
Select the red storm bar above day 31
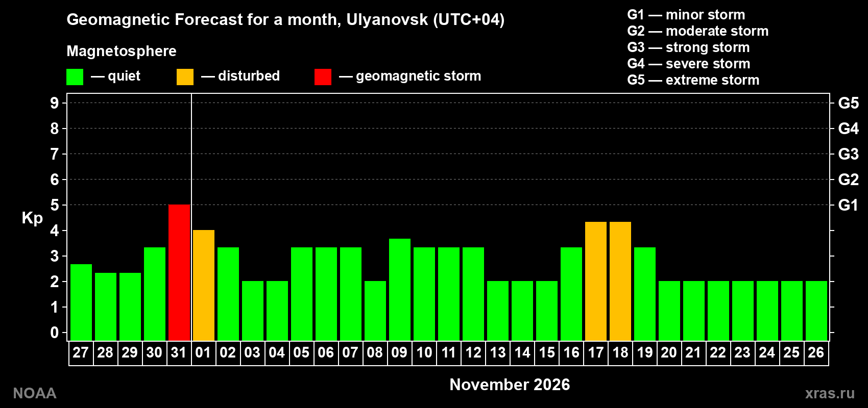point(179,273)
